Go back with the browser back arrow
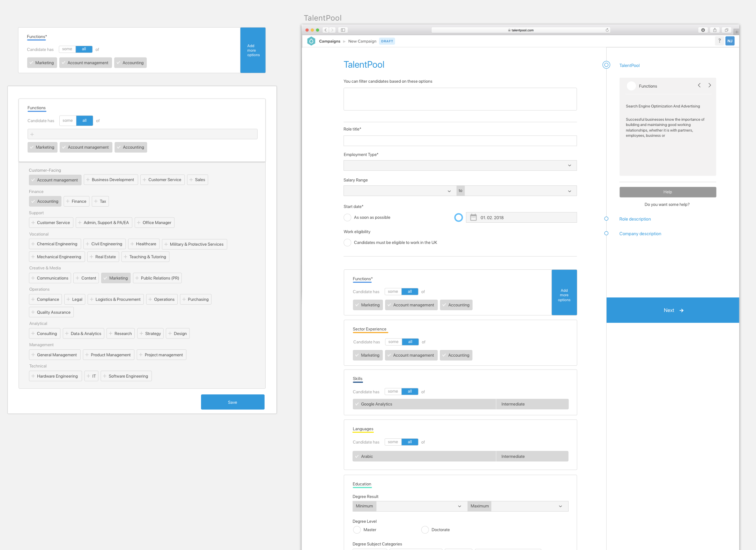 (325, 30)
